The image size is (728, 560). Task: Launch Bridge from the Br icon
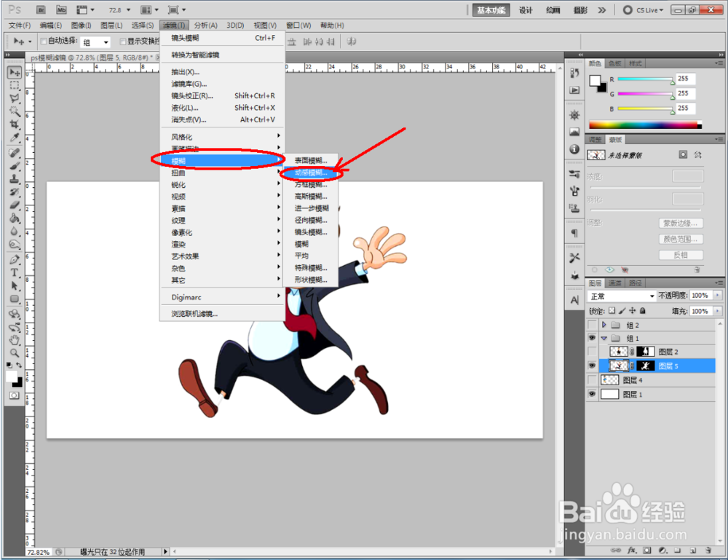(41, 9)
